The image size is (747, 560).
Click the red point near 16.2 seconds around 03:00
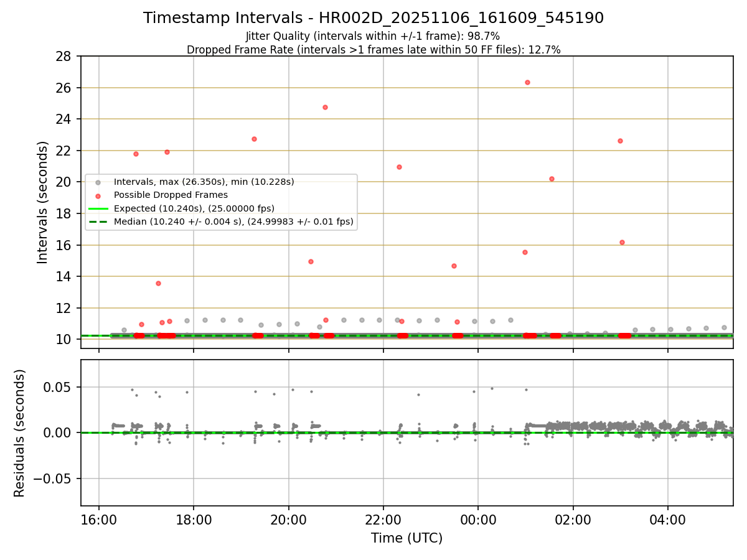click(622, 242)
